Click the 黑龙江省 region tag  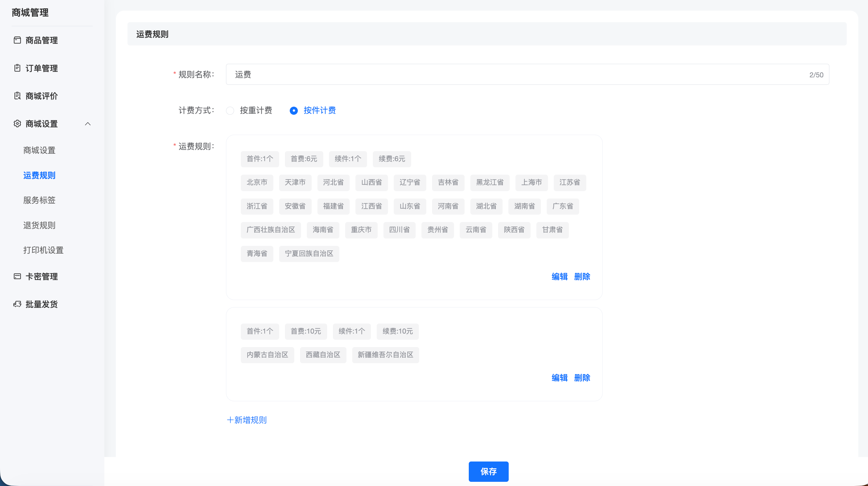(490, 183)
